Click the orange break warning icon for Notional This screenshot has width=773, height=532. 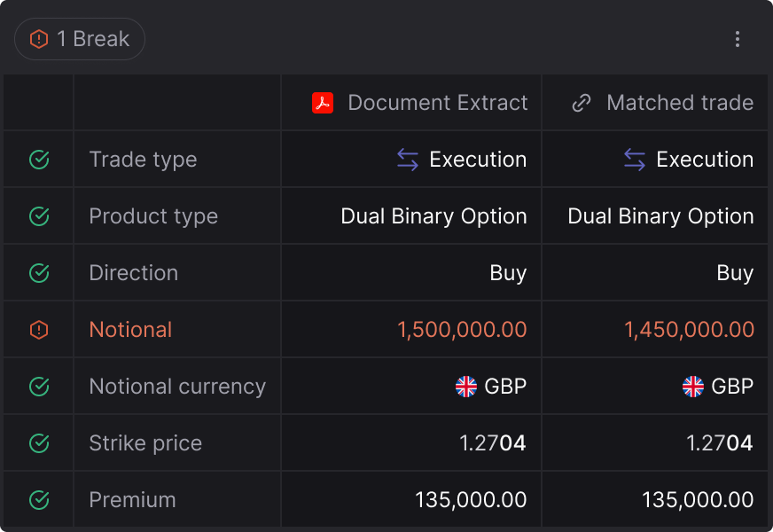click(x=39, y=329)
